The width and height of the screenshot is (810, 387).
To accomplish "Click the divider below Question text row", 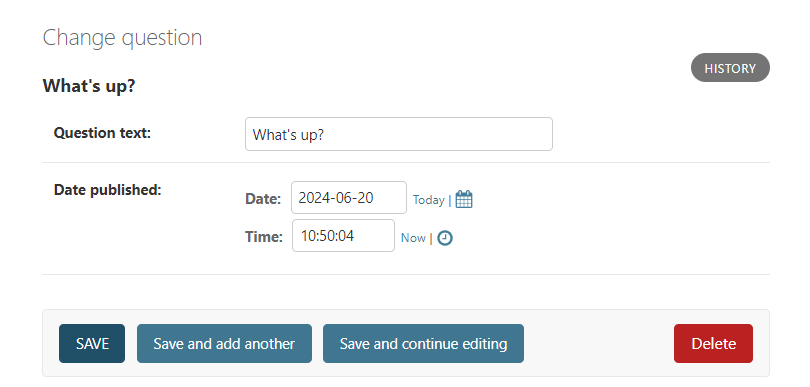I will point(406,162).
